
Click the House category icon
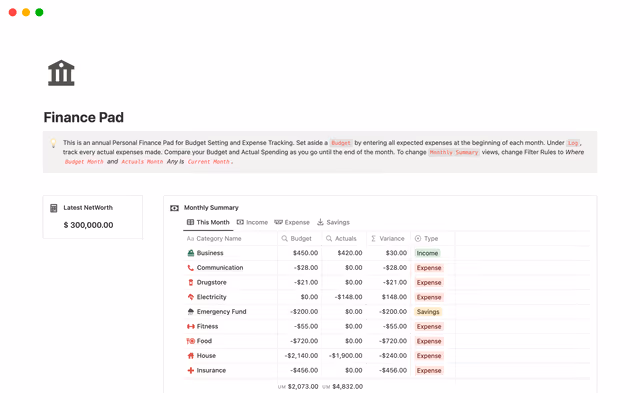click(191, 356)
